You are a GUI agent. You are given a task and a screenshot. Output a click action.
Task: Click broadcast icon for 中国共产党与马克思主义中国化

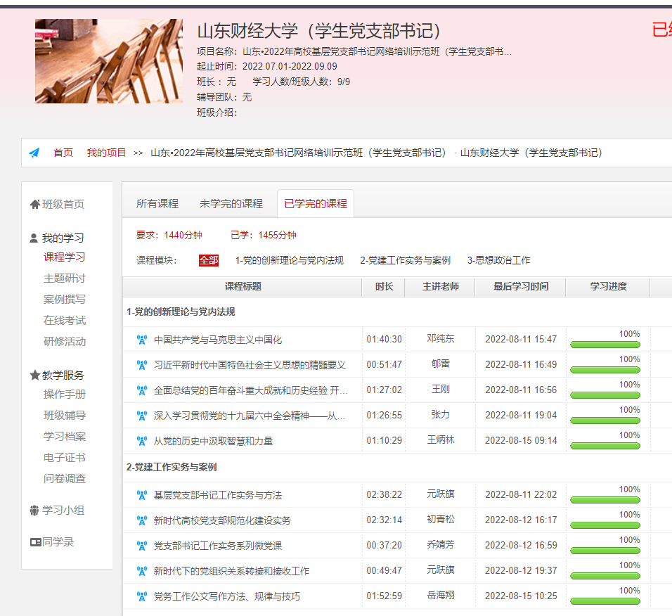tap(141, 340)
